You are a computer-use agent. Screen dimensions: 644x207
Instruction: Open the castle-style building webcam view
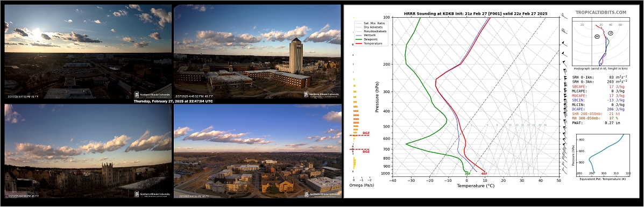click(88, 151)
